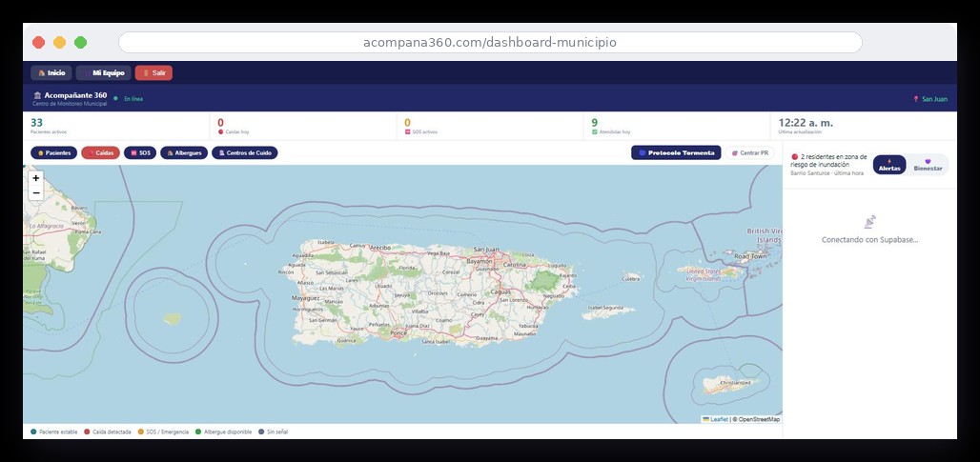The image size is (980, 462).
Task: Click the Albergue disponible legend dot
Action: coord(198,432)
